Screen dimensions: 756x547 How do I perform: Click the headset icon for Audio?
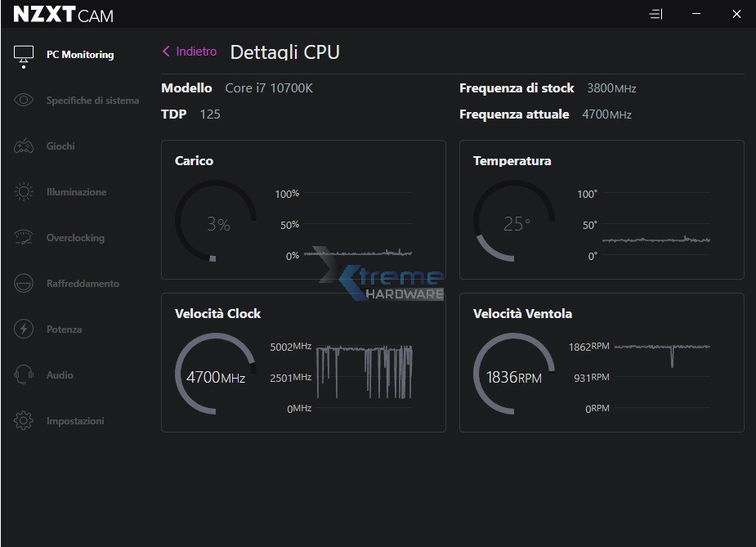pyautogui.click(x=24, y=375)
